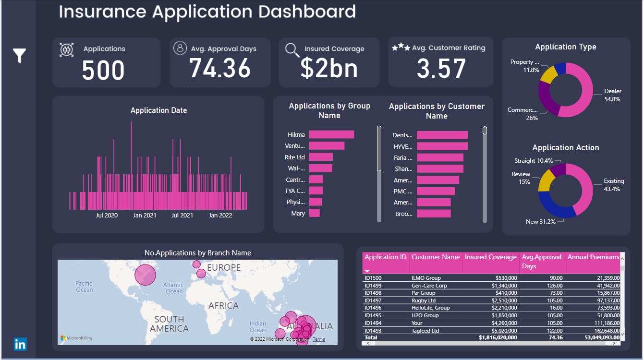Select the Broo... customer bar
The image size is (644, 360).
coord(434,214)
